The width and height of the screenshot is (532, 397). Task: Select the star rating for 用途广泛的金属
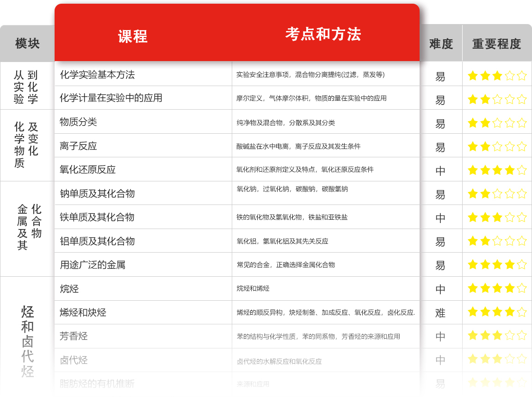tap(497, 264)
